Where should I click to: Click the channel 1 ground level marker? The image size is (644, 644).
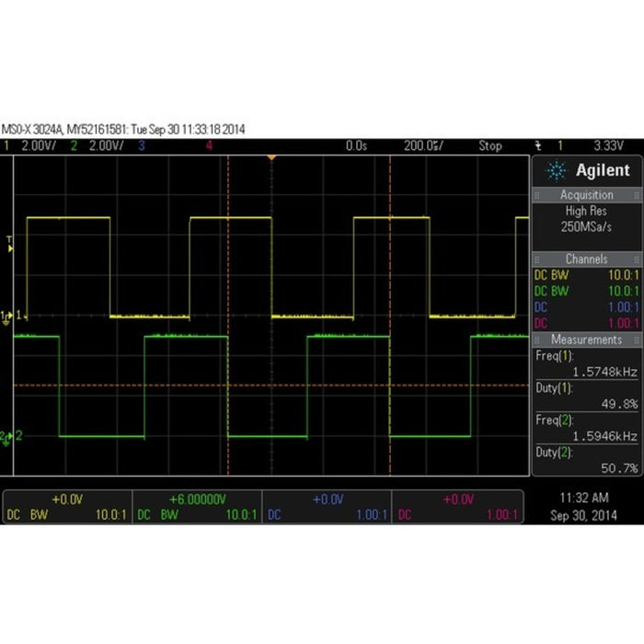(x=7, y=316)
